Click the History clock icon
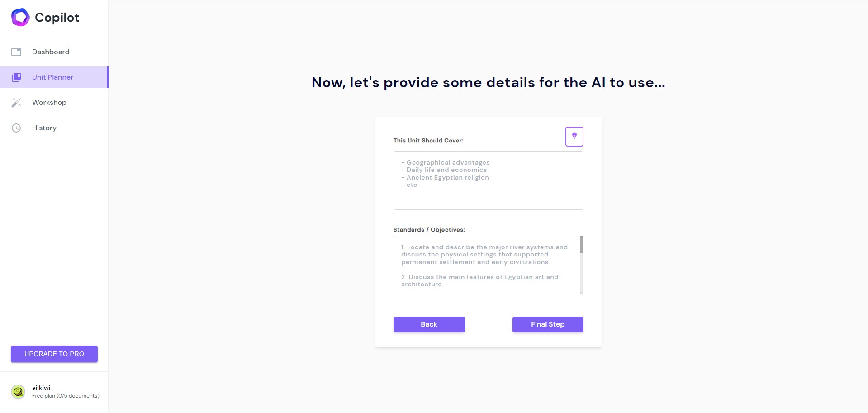The image size is (868, 413). (x=16, y=128)
